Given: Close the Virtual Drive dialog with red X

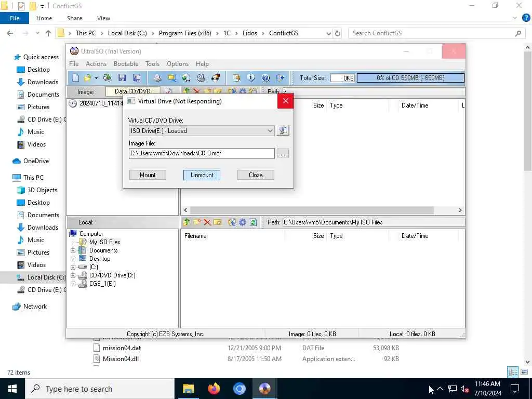Looking at the screenshot, I should pyautogui.click(x=286, y=101).
